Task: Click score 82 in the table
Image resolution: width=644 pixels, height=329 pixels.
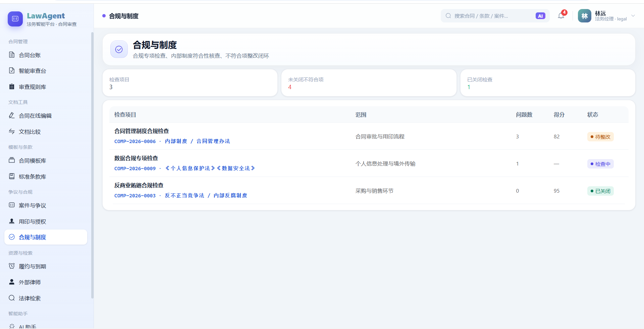Action: click(556, 137)
